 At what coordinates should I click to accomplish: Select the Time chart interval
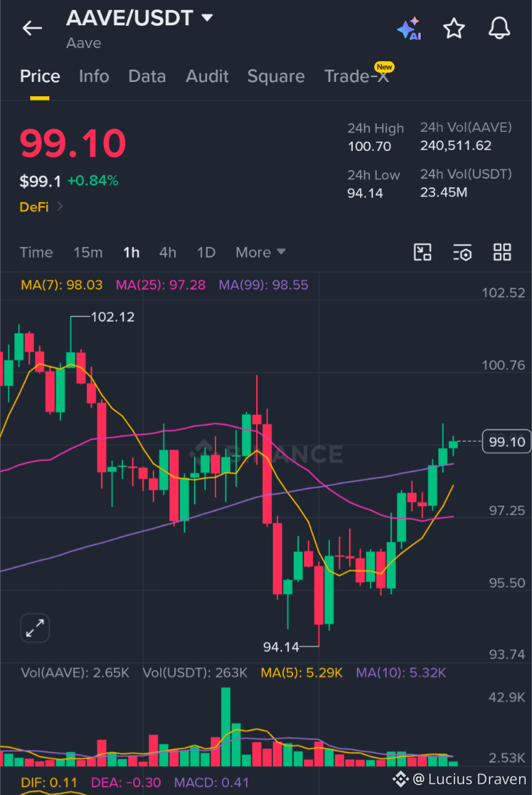click(36, 253)
